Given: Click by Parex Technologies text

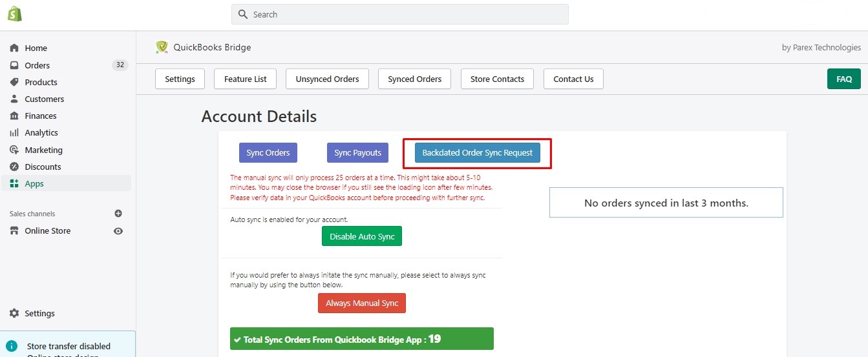Looking at the screenshot, I should click(821, 47).
